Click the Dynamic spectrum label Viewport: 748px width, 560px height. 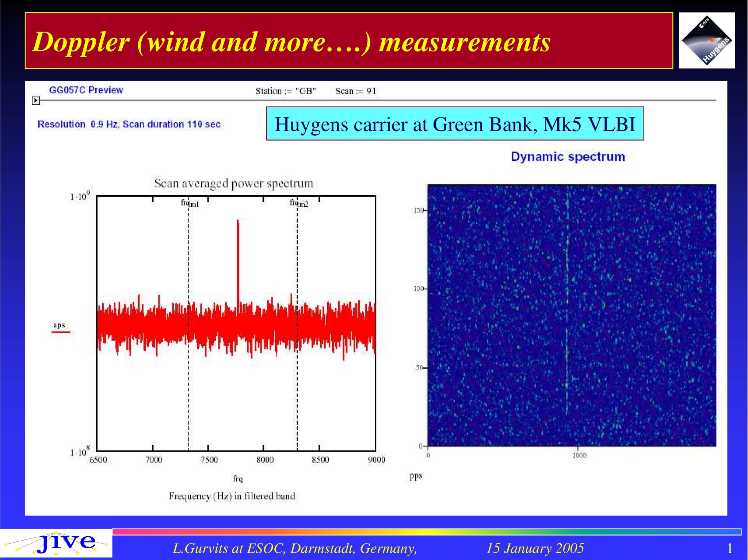[568, 157]
